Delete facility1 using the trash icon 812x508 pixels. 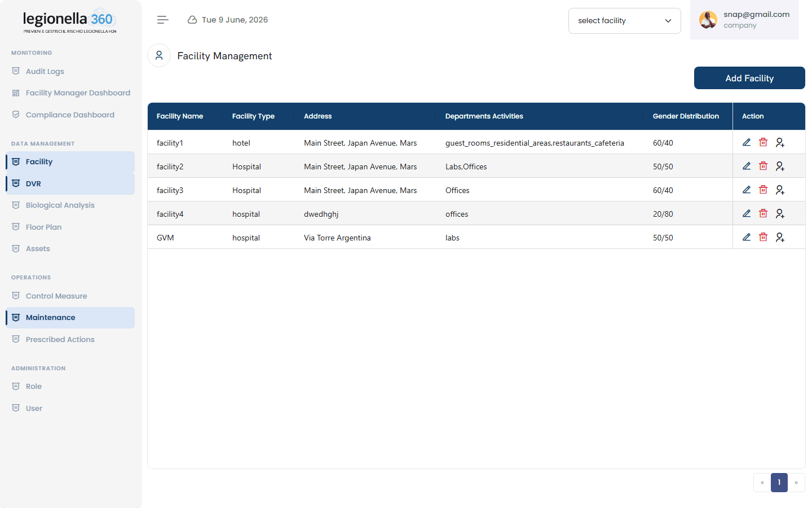click(763, 142)
